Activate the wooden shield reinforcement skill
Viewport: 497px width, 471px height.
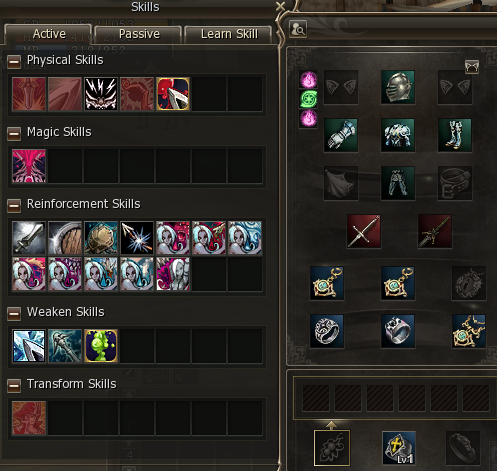click(65, 238)
